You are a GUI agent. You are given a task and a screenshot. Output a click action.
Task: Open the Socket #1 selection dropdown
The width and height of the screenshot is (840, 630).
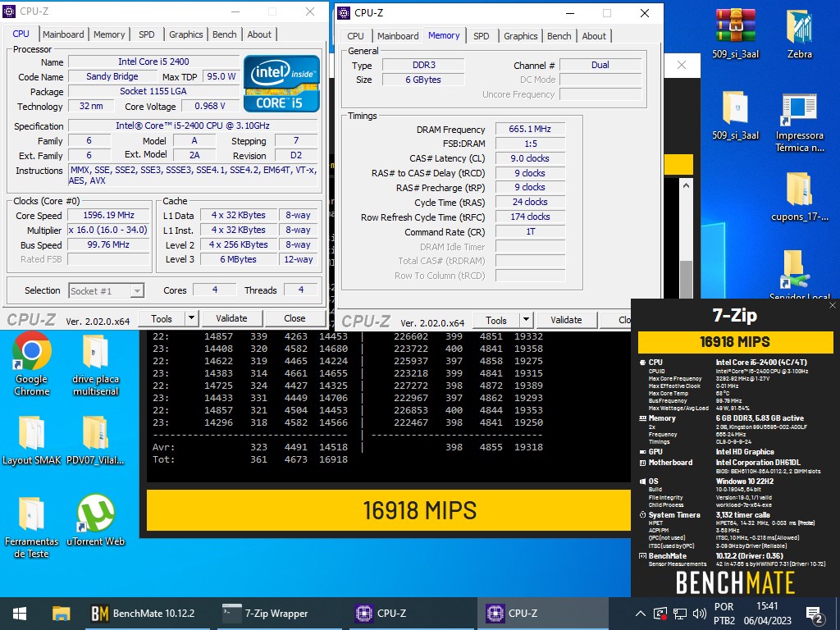coord(106,291)
